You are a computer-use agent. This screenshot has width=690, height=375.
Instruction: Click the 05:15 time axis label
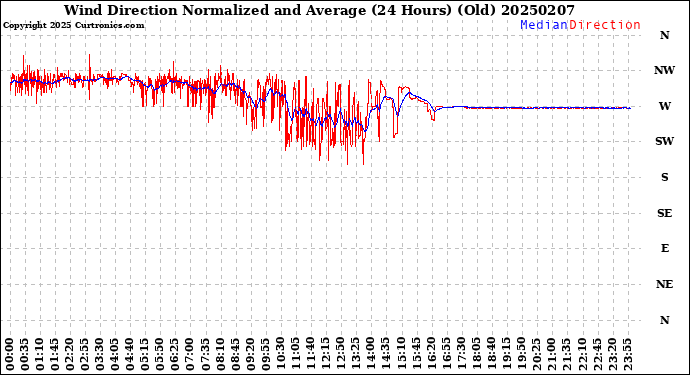[145, 355]
